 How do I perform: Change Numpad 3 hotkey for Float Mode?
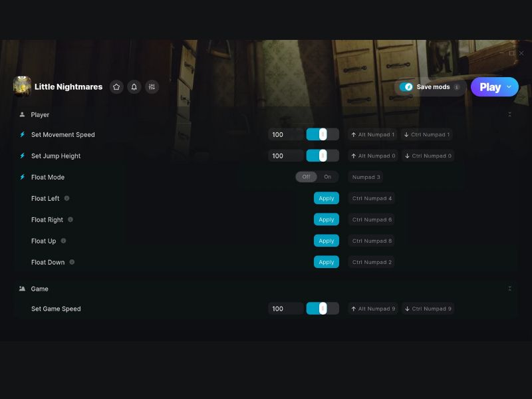(x=366, y=177)
